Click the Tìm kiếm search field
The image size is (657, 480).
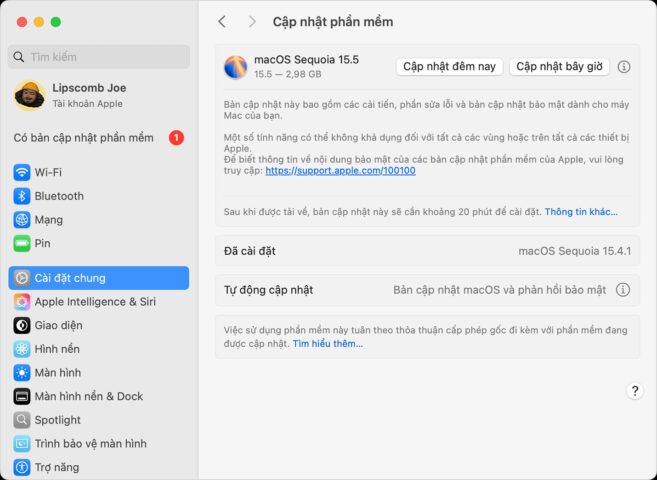point(98,57)
